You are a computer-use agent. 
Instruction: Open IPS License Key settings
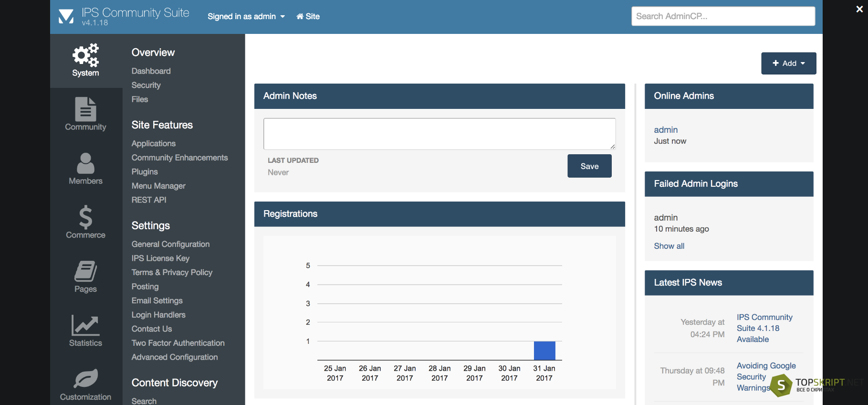coord(160,258)
